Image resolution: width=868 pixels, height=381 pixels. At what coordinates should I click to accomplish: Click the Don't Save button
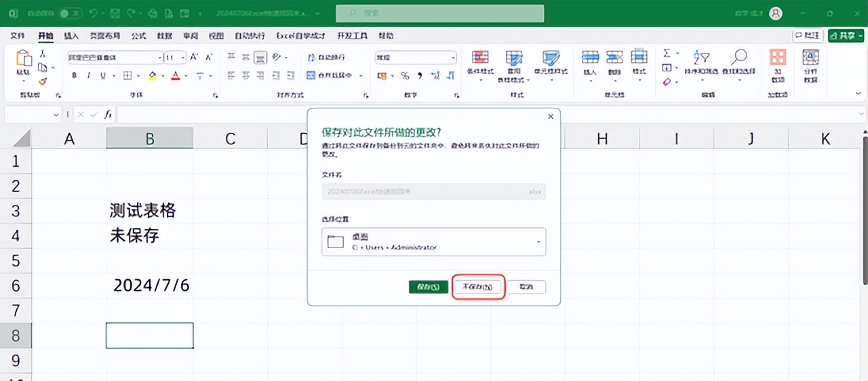coord(478,287)
